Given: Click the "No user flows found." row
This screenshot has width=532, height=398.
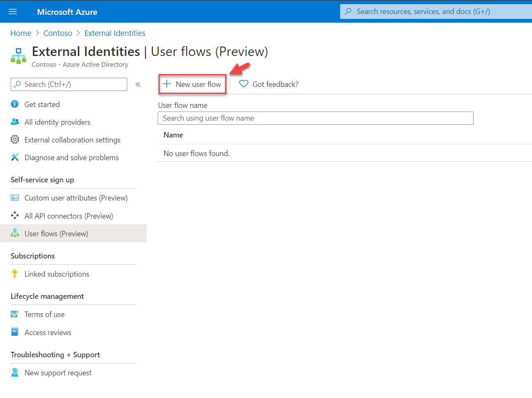Looking at the screenshot, I should coord(345,153).
